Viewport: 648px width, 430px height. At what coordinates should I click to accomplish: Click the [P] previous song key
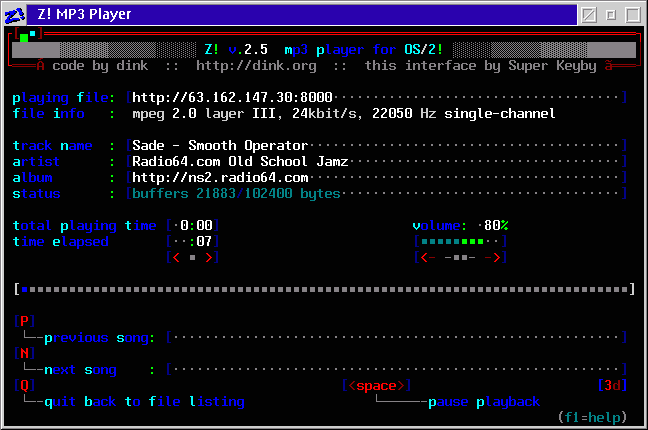point(24,321)
